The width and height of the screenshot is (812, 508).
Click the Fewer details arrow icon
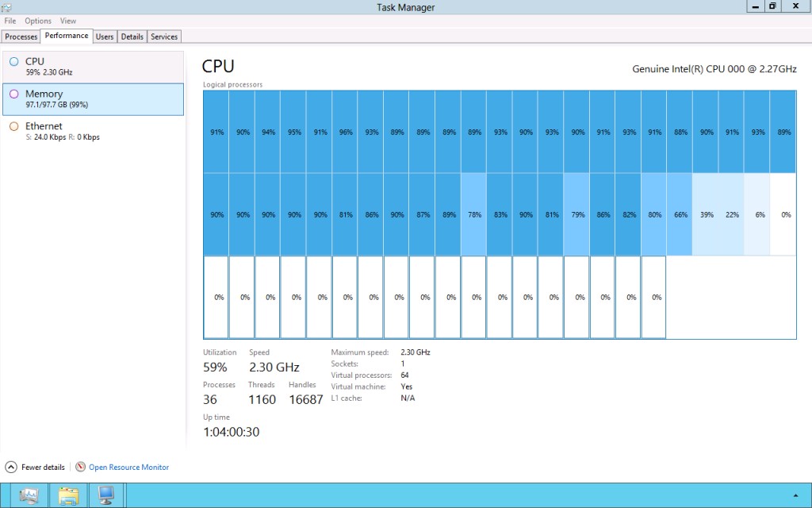11,467
